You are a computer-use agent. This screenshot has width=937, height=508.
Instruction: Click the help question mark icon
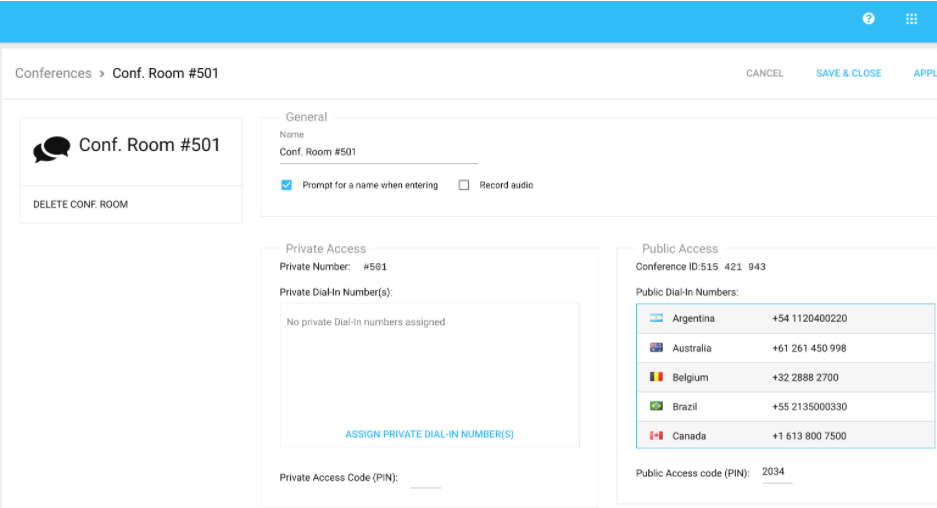868,19
